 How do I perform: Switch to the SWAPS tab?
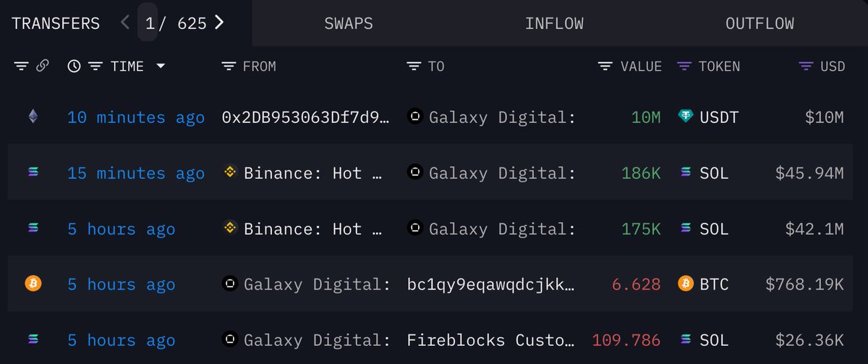[349, 23]
